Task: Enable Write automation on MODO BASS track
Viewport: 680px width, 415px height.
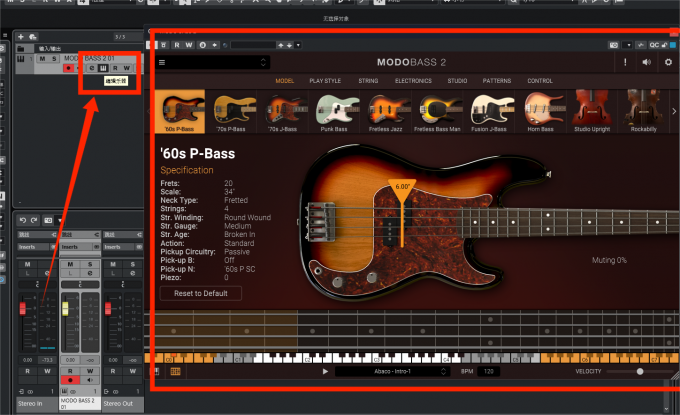Action: [127, 68]
